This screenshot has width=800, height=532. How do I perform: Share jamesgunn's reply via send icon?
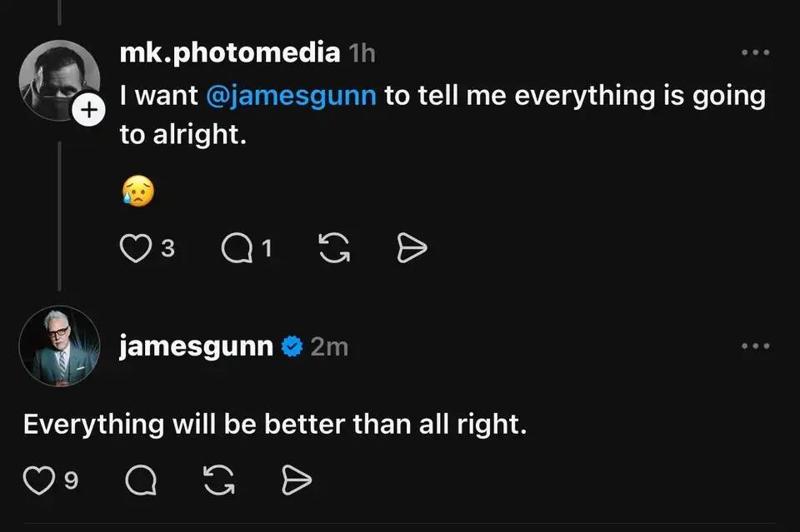coord(297,480)
